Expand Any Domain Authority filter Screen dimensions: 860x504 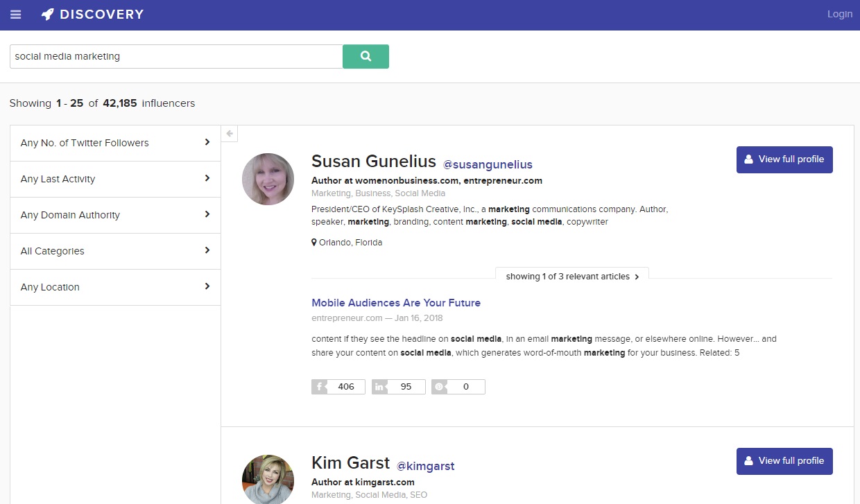point(115,215)
